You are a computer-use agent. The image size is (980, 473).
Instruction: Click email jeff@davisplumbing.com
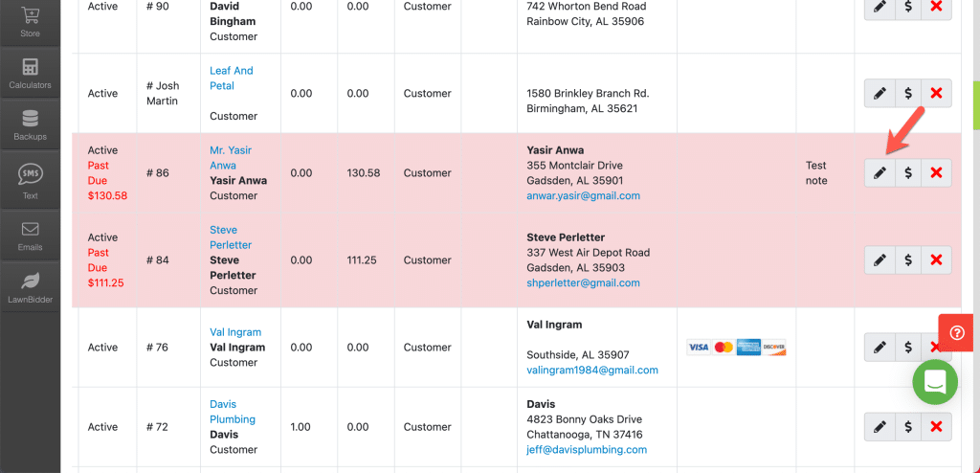point(587,450)
